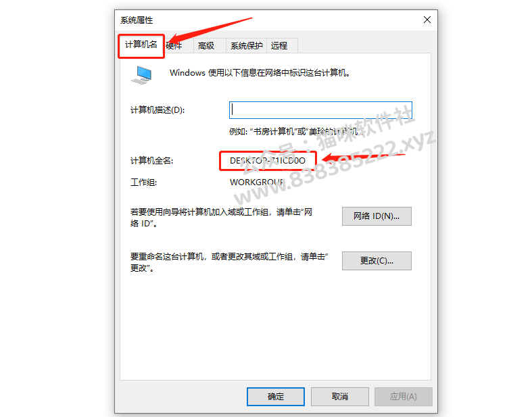Image resolution: width=532 pixels, height=417 pixels.
Task: Close the 系统属性 dialog with the X
Action: coord(427,20)
